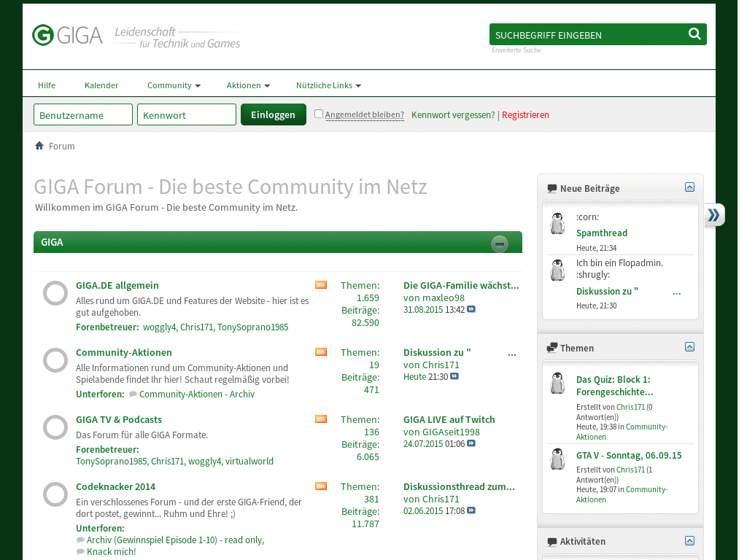The height and width of the screenshot is (560, 747).
Task: Go to last post icon beside Heute 21:30
Action: [454, 376]
